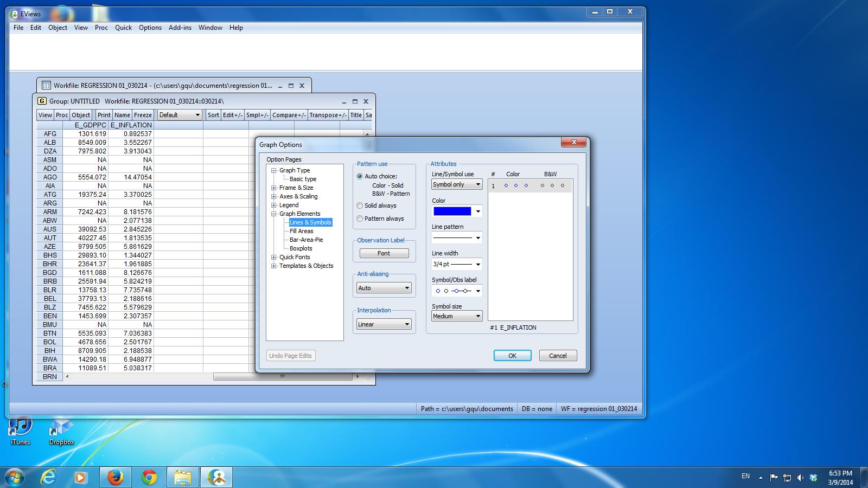Click the AFG row label
Screen dimensions: 868x488
(x=50, y=133)
